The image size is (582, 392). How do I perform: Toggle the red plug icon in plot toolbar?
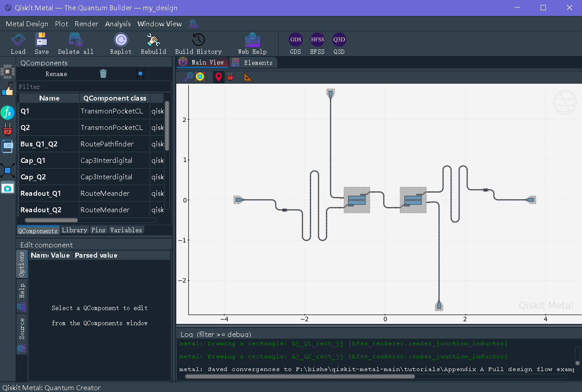[230, 77]
